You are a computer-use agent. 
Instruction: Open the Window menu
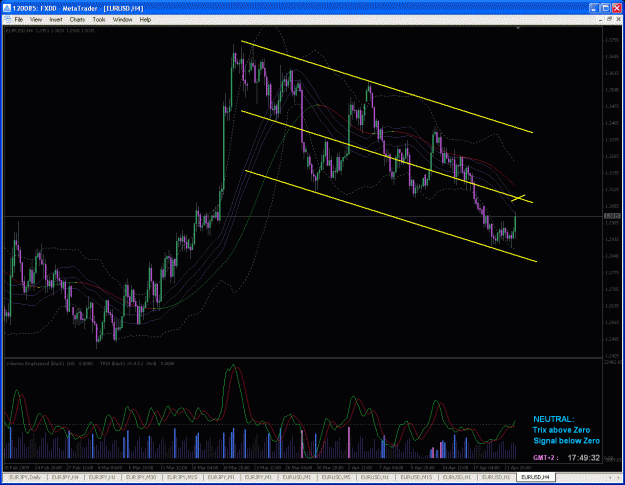click(122, 20)
